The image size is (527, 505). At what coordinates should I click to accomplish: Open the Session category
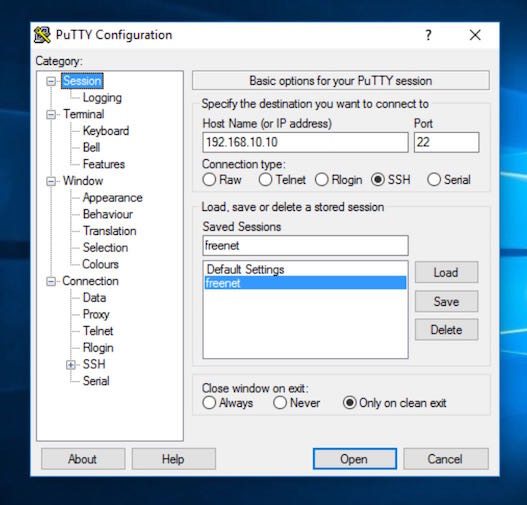82,81
